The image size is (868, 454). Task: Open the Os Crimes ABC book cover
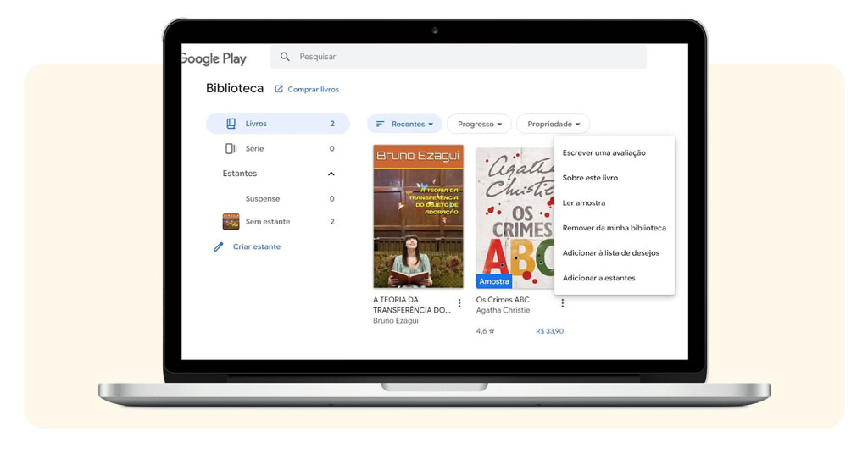pyautogui.click(x=515, y=218)
